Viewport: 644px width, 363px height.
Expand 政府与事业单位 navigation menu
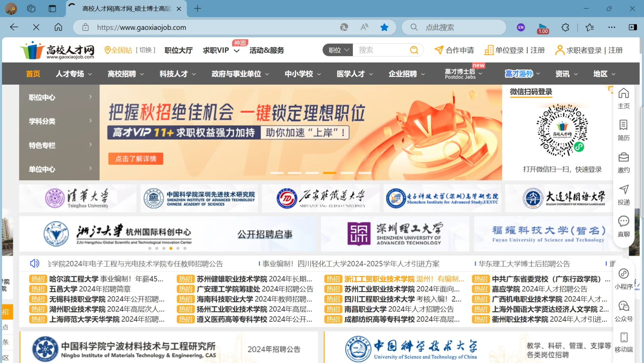[x=240, y=74]
